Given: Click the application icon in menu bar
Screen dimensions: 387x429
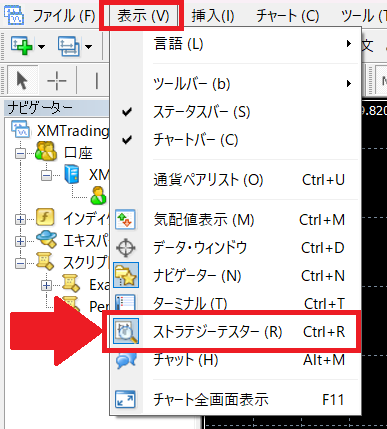Looking at the screenshot, I should click(x=14, y=14).
